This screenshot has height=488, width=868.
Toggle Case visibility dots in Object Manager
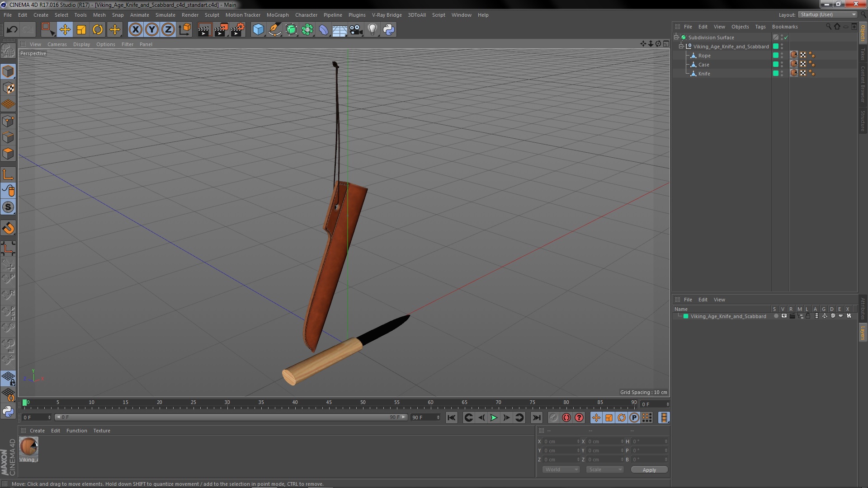click(x=782, y=64)
